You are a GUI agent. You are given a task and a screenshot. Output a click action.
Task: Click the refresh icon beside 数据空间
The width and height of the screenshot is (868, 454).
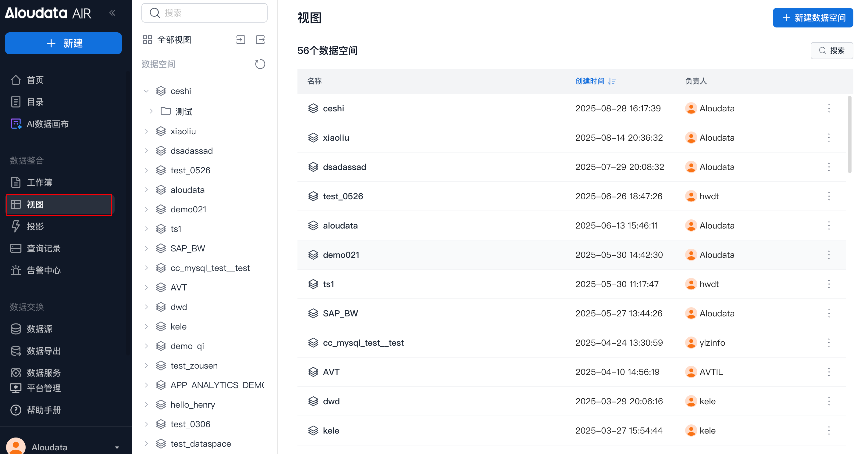pos(260,64)
